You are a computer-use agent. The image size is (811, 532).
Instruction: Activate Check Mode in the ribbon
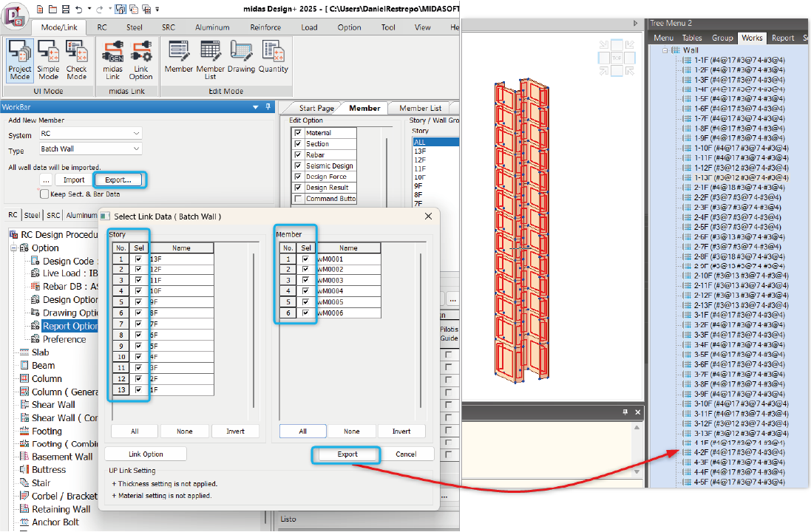coord(77,60)
